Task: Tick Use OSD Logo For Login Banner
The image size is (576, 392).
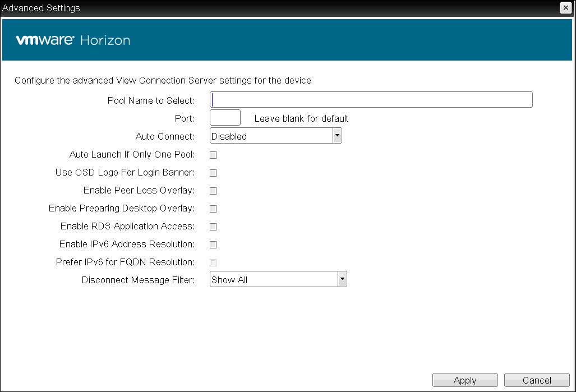Action: 213,173
